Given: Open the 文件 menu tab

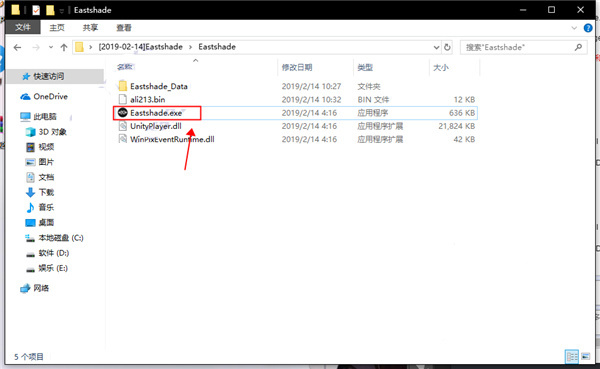Looking at the screenshot, I should [x=23, y=28].
